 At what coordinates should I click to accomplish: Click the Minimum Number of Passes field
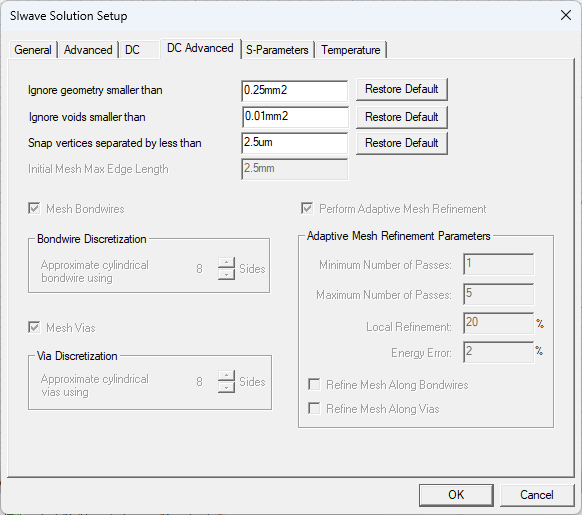click(x=498, y=264)
